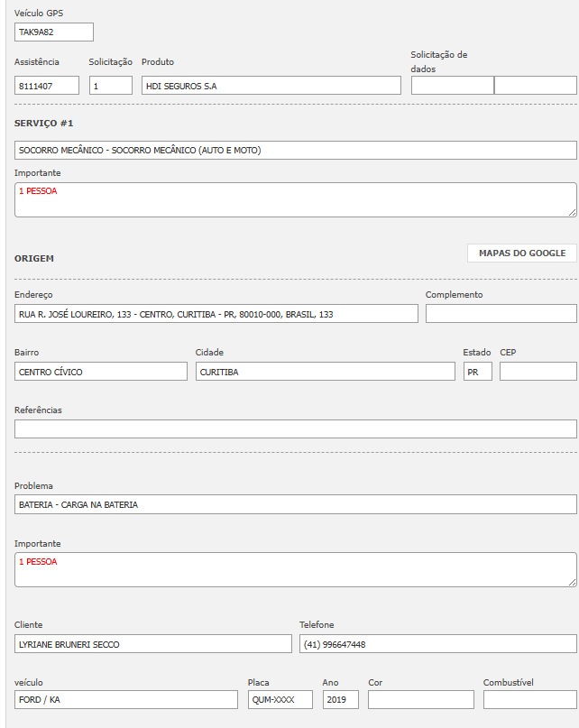Screen dimensions: 579x728
Task: Click the Estado field PR
Action: (x=477, y=372)
